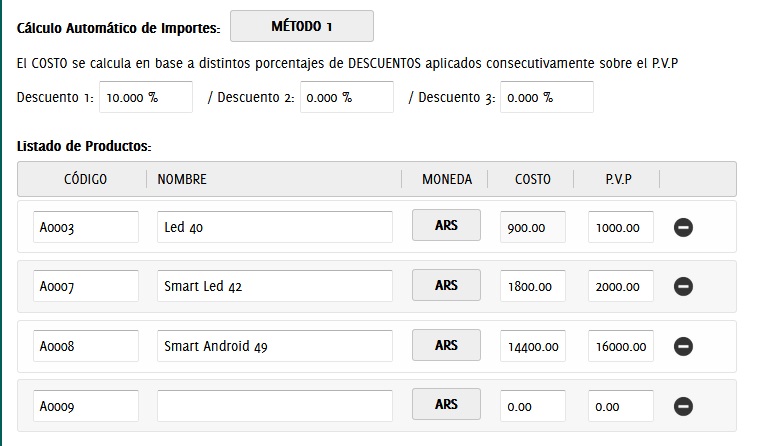
Task: Edit the P.V.P value 16000.00
Action: [620, 346]
